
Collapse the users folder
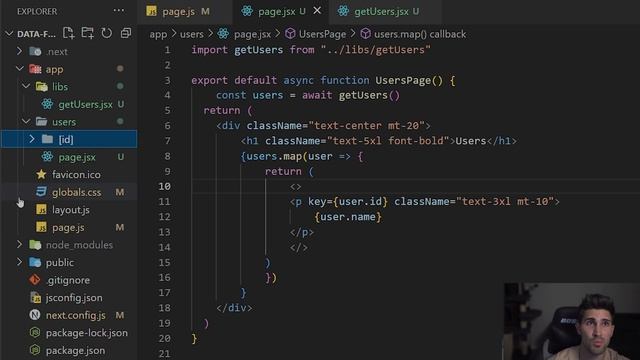click(26, 122)
